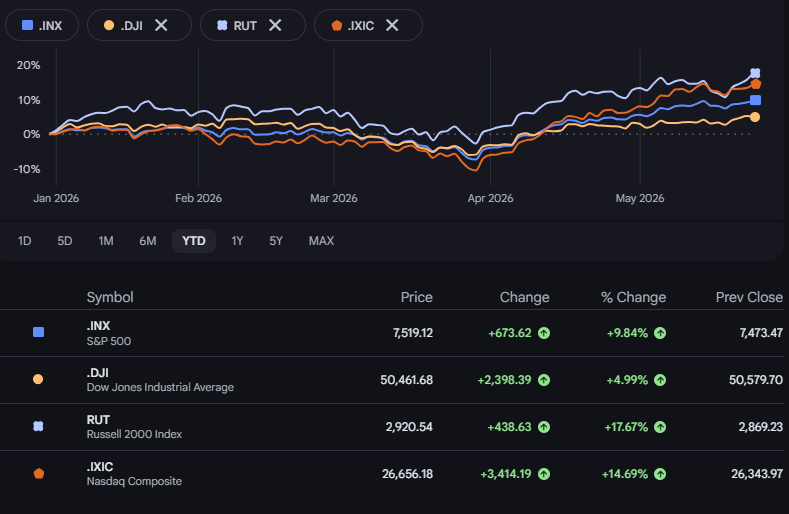
Task: Click previous close value 50,579.70
Action: pyautogui.click(x=756, y=380)
